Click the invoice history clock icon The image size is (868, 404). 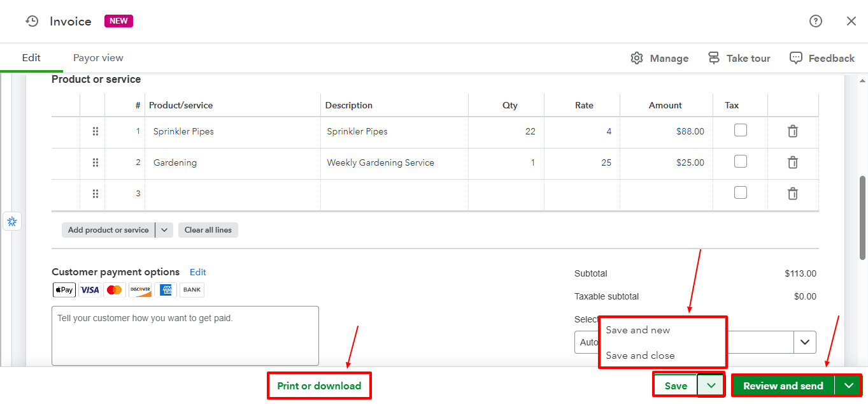coord(32,21)
